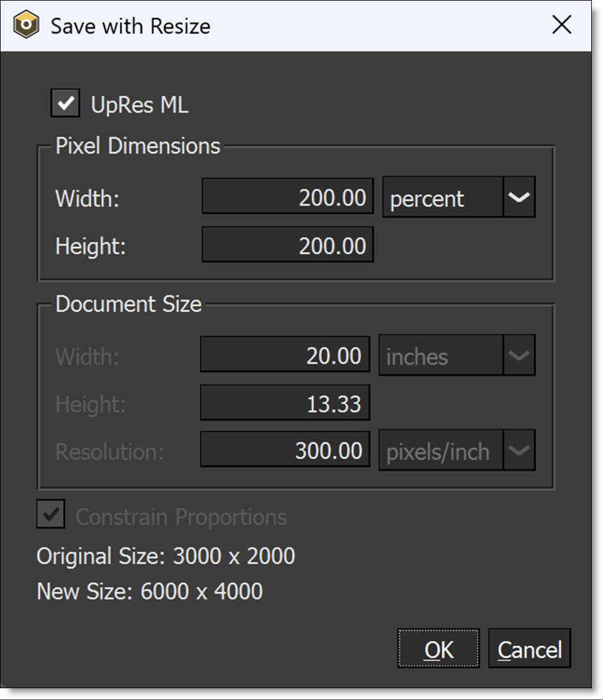Click the Original Size 3000 x 2000 text
603x700 pixels.
click(166, 556)
